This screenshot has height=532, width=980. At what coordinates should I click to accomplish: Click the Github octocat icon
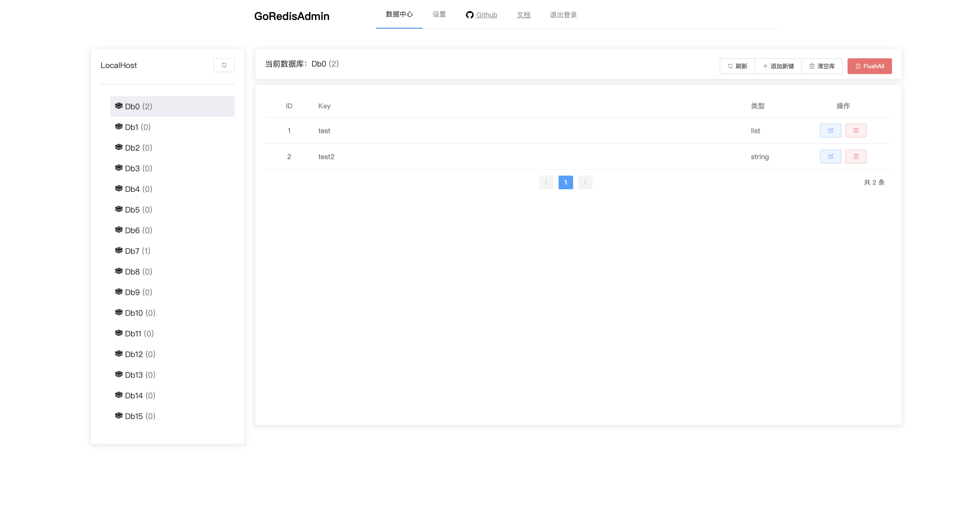pyautogui.click(x=469, y=15)
